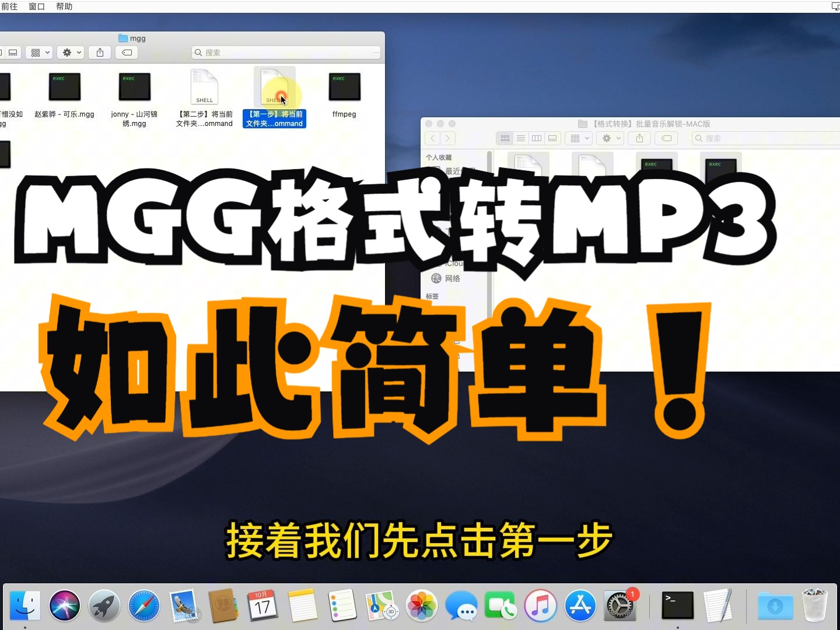Open Calendar from the Dock

point(262,605)
